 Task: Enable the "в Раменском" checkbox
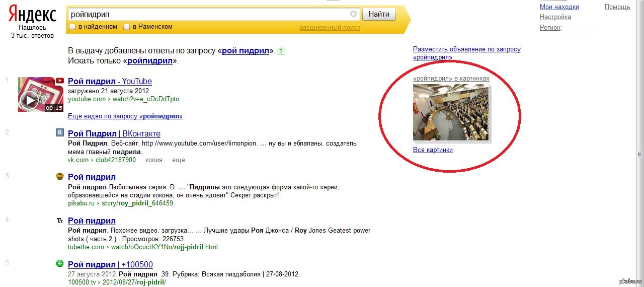(127, 27)
